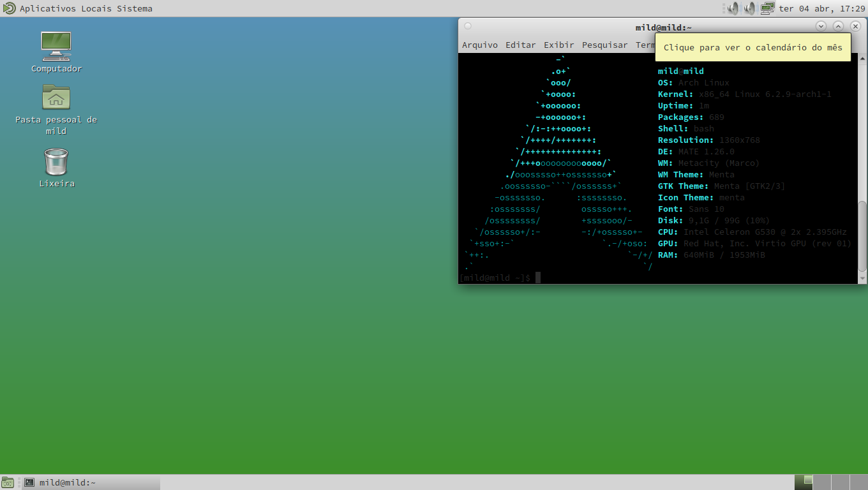Click the scroll-down arrow of the terminal scrollbar

tap(862, 279)
